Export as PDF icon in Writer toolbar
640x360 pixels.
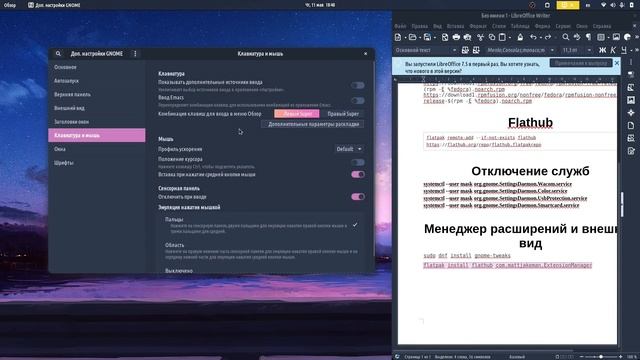(x=445, y=38)
